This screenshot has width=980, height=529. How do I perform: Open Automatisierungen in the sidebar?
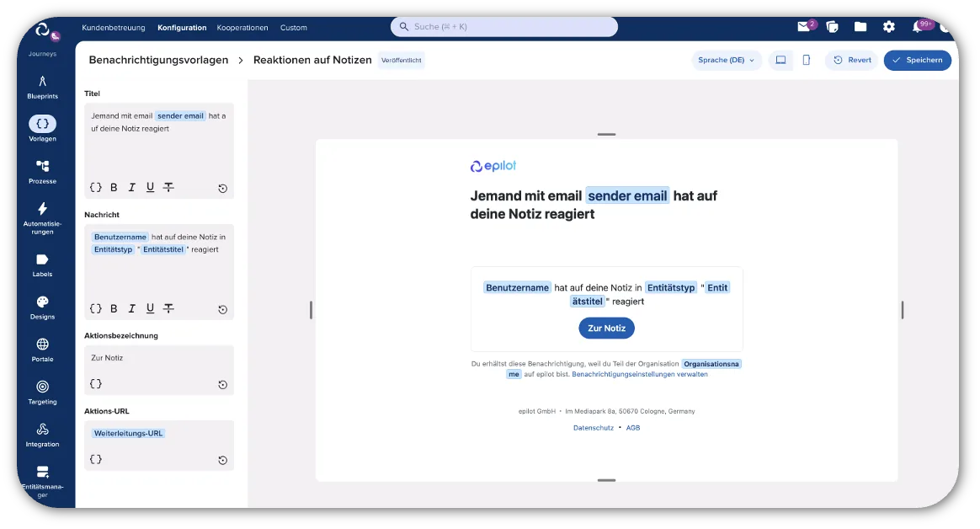42,218
